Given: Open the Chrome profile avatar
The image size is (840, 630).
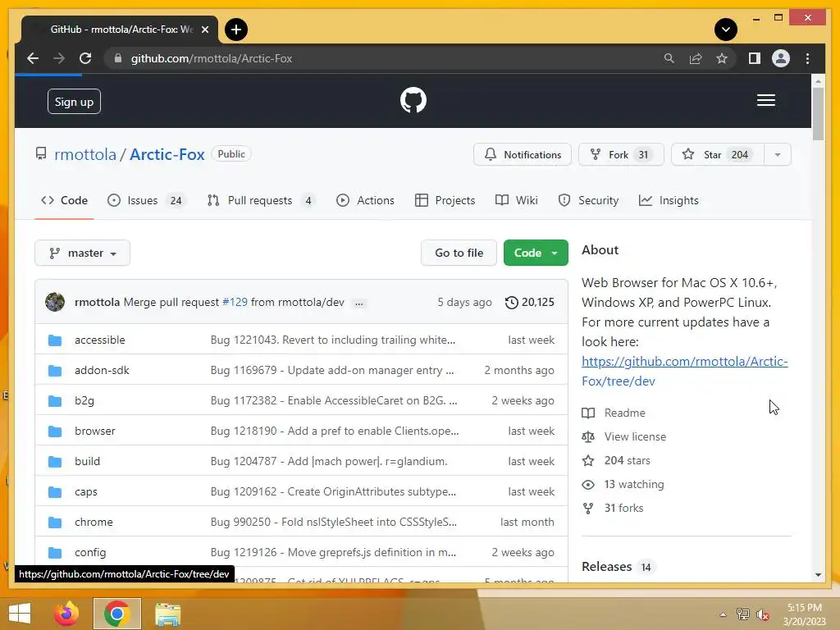Looking at the screenshot, I should coord(781,58).
